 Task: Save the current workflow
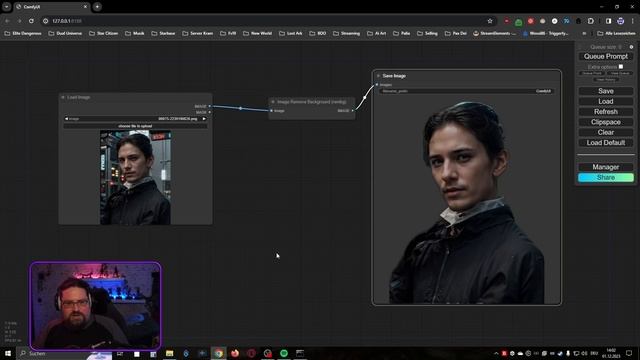click(606, 91)
